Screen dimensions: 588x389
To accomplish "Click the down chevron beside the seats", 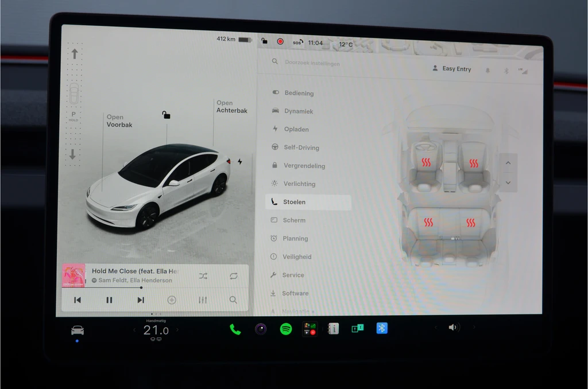I will [x=508, y=182].
